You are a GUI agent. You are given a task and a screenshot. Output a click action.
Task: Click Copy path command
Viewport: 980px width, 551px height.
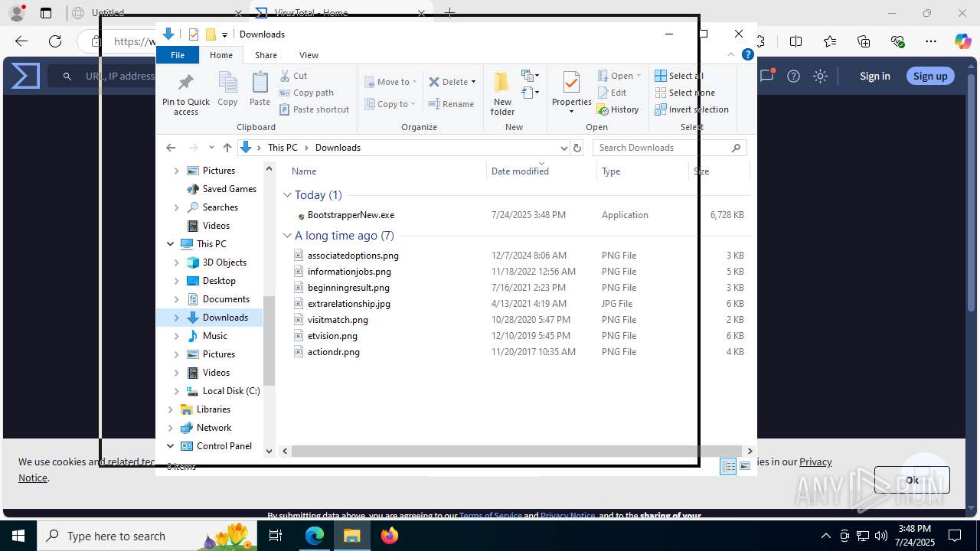[306, 93]
